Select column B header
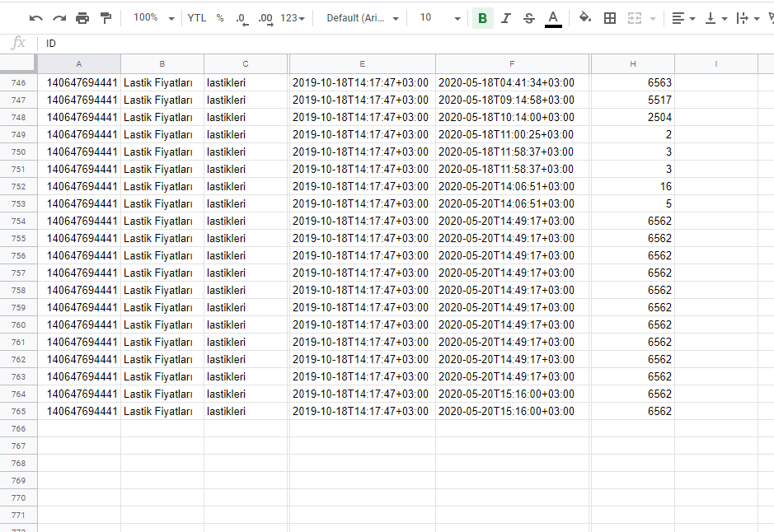Screen dimensions: 774x532 [162, 63]
